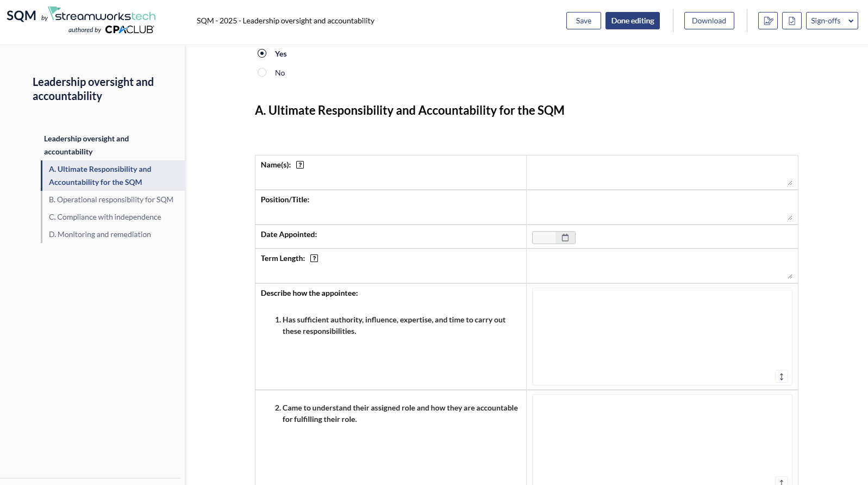This screenshot has width=868, height=485.
Task: Click the expand arrow on second description box
Action: [x=781, y=481]
